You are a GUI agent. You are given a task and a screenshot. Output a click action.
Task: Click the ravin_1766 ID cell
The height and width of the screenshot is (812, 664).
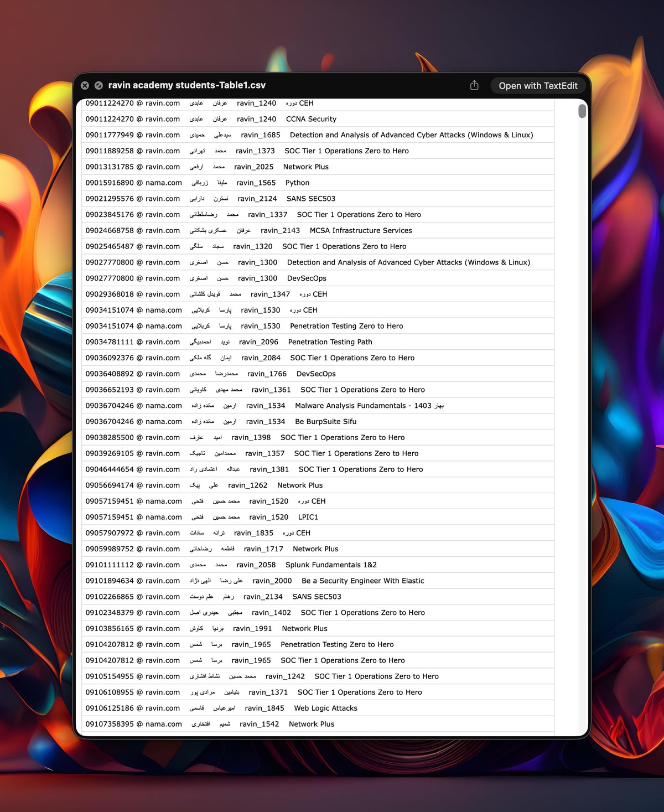(x=267, y=374)
